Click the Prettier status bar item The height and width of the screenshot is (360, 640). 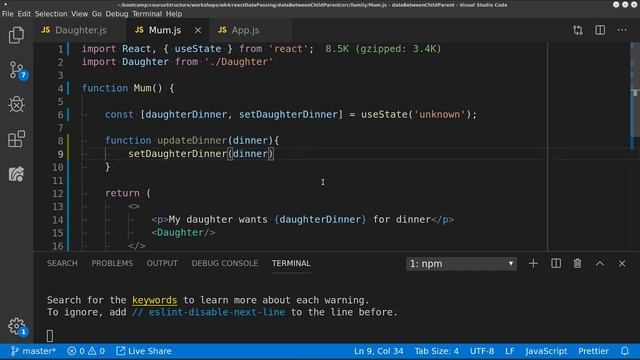click(x=593, y=351)
